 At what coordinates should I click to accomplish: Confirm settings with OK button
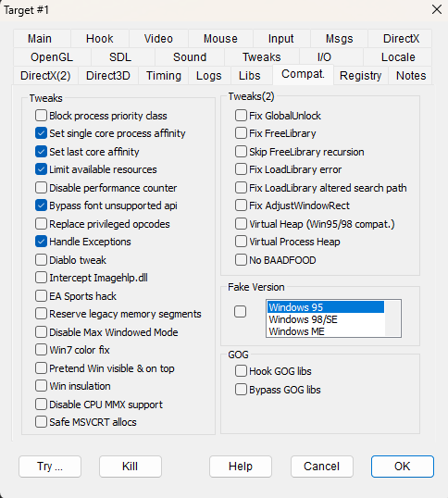[403, 467]
